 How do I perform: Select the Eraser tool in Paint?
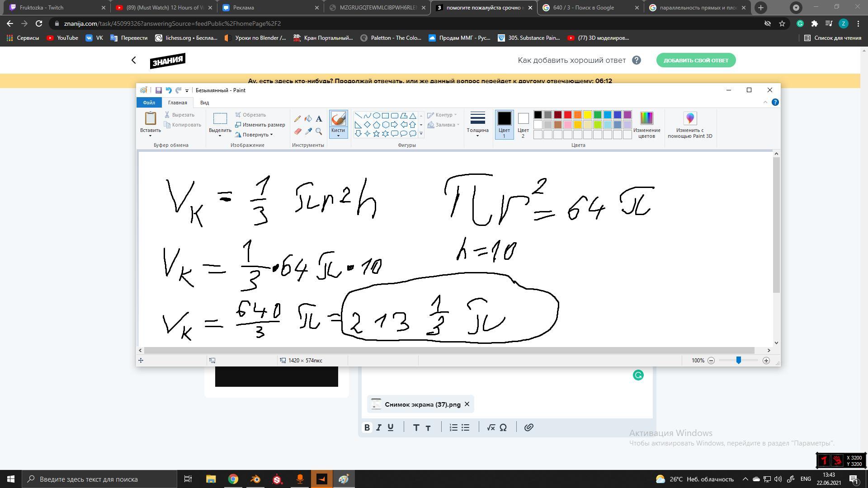click(297, 131)
